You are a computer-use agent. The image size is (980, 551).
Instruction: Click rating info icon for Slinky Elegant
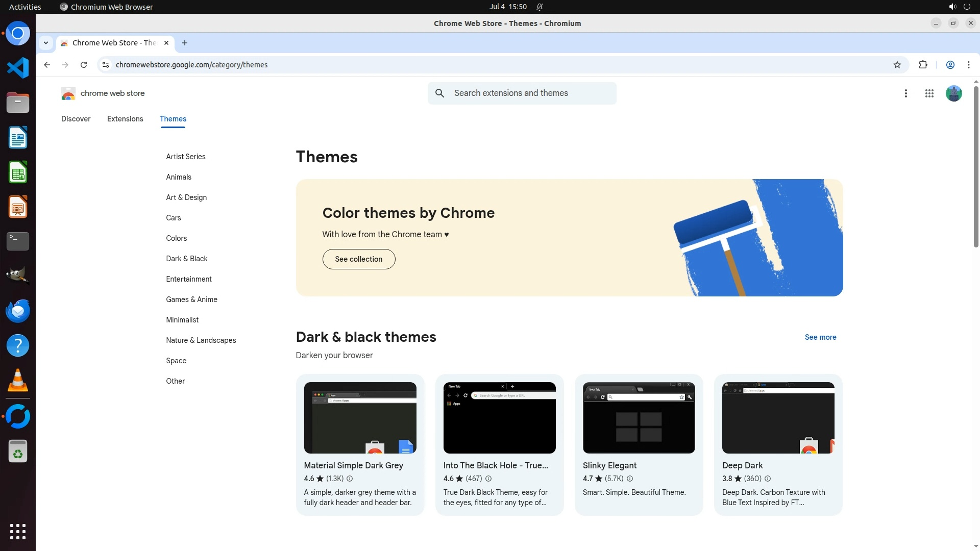pos(630,479)
